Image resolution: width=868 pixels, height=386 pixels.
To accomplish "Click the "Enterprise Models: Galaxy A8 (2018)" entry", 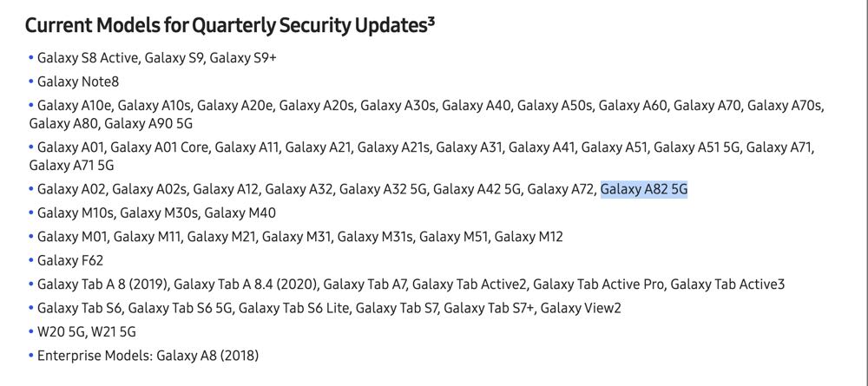I will point(148,356).
